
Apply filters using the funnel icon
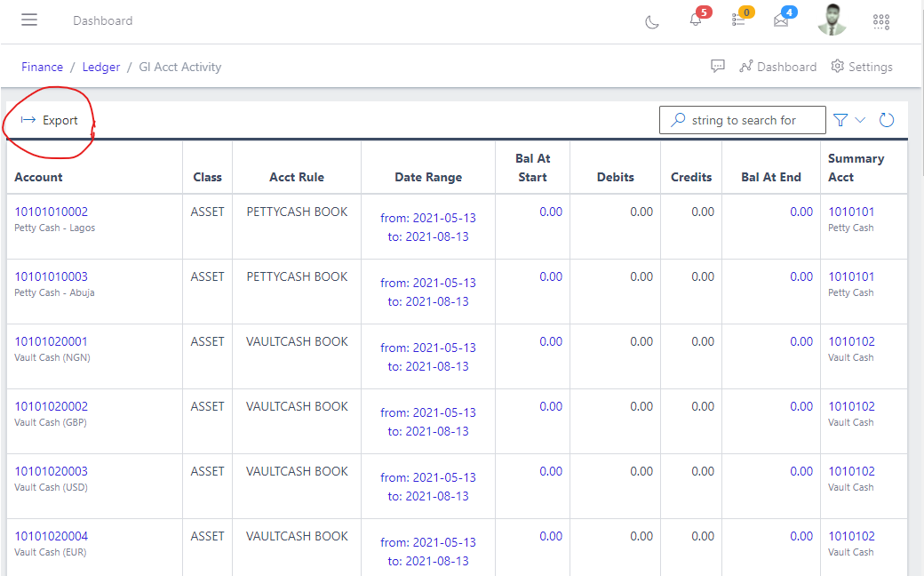click(x=840, y=119)
